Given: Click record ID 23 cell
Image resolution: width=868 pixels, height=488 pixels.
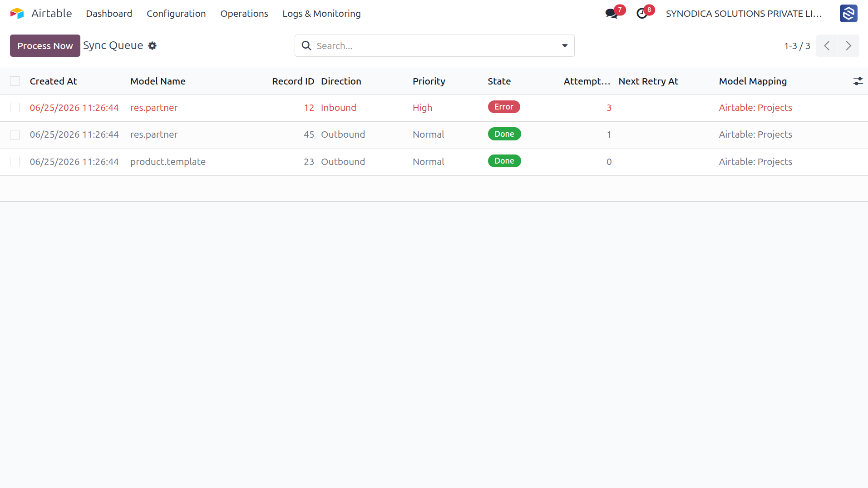Looking at the screenshot, I should [x=309, y=162].
